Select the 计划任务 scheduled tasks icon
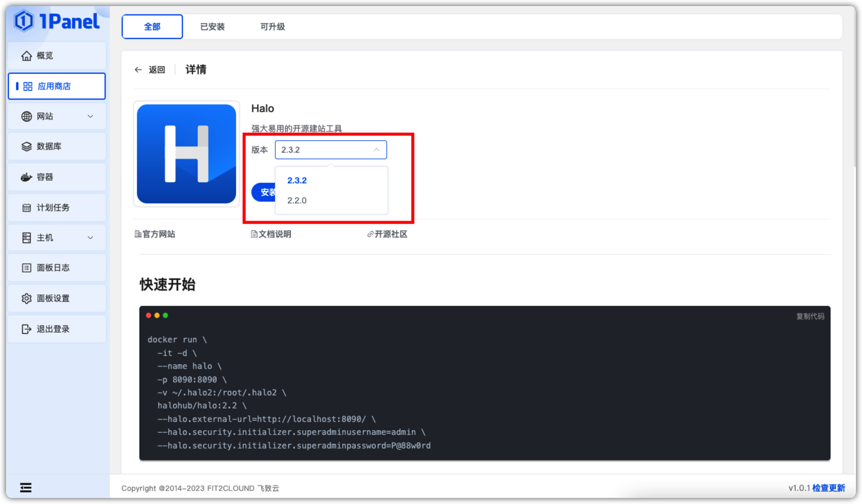The height and width of the screenshot is (504, 862). pyautogui.click(x=27, y=207)
